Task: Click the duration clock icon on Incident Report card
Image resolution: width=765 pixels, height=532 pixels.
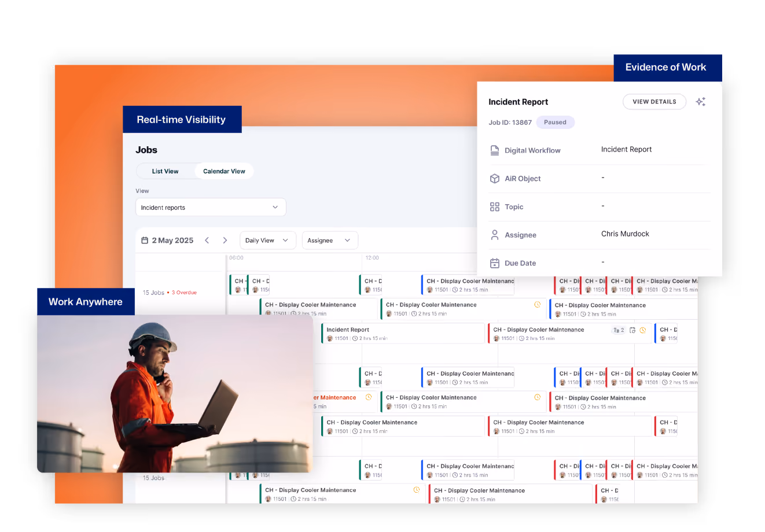Action: (355, 339)
